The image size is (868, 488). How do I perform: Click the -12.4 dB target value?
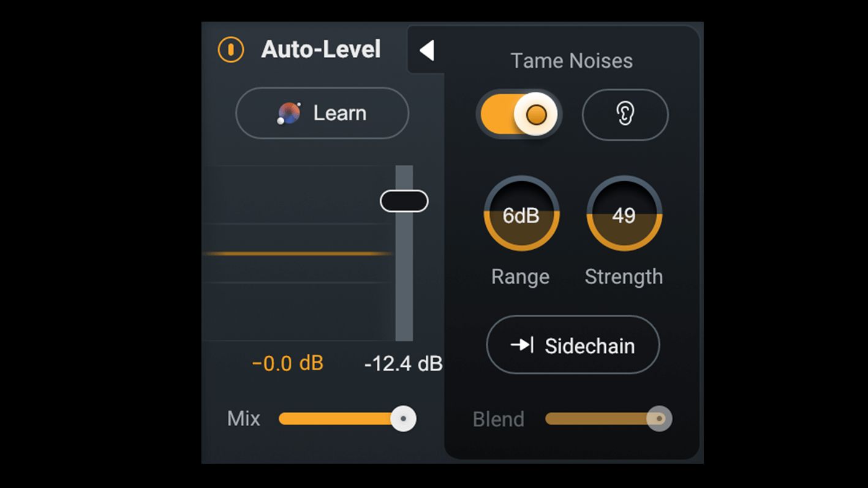click(404, 364)
